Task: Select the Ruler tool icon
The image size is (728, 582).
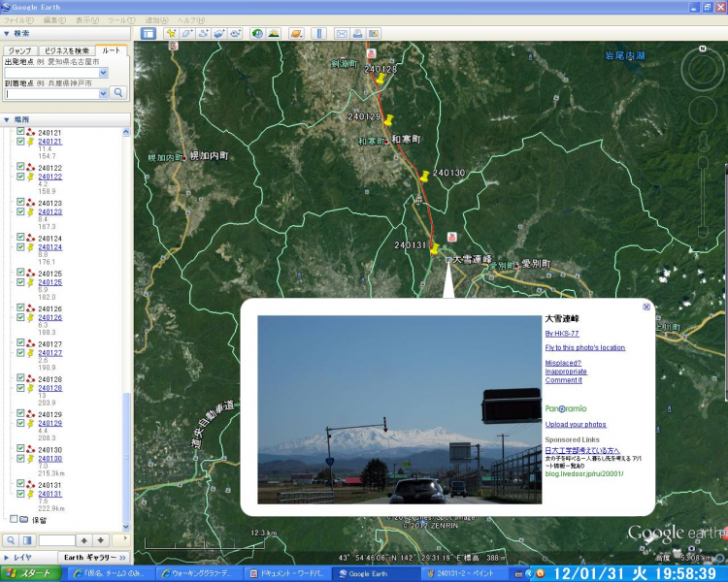Action: coord(319,33)
